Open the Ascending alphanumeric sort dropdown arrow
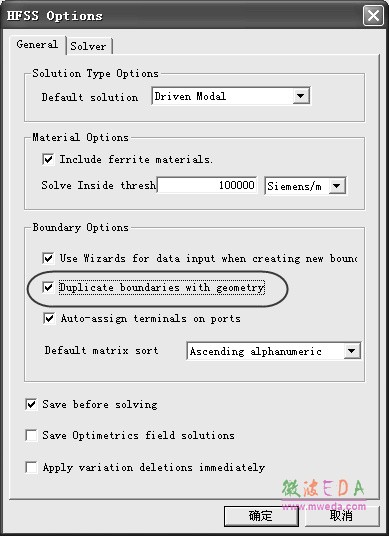 pos(352,351)
